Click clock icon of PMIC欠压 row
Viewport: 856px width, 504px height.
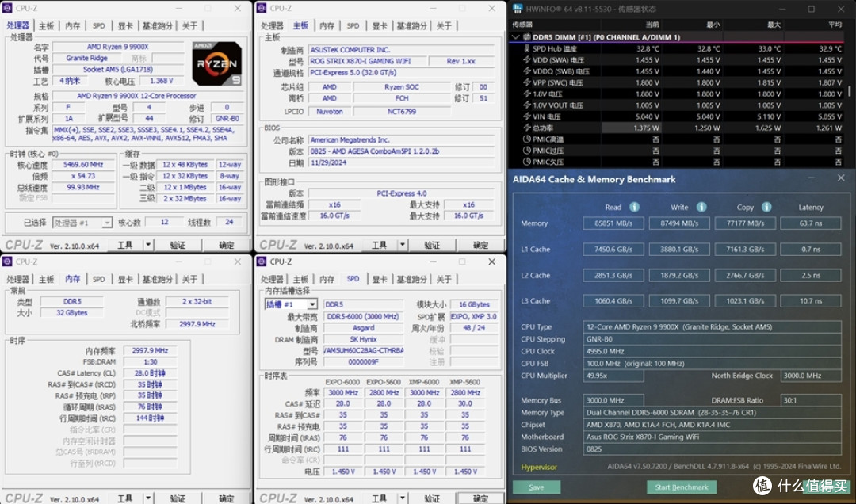click(527, 162)
